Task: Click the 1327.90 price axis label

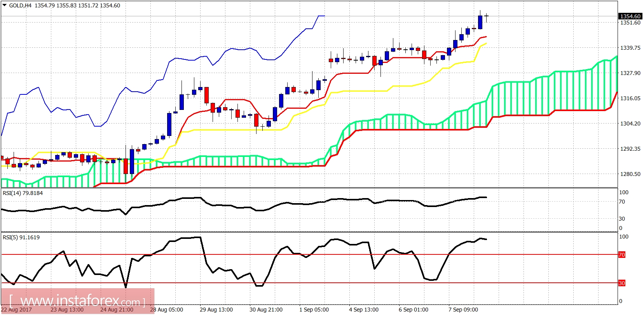Action: click(630, 73)
